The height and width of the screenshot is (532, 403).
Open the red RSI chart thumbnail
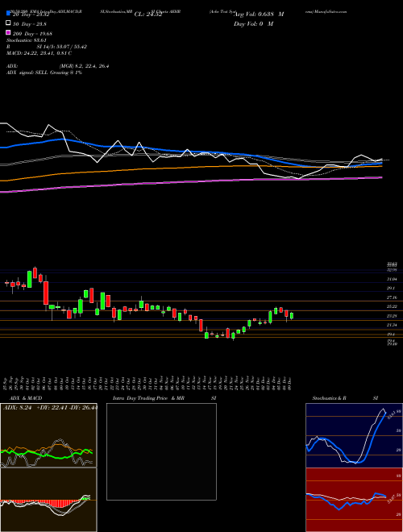(354, 500)
